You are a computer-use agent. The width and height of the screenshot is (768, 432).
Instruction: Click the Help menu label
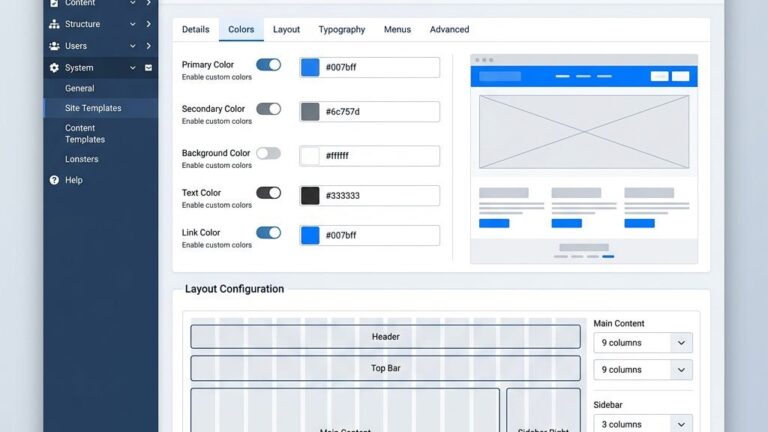(73, 180)
